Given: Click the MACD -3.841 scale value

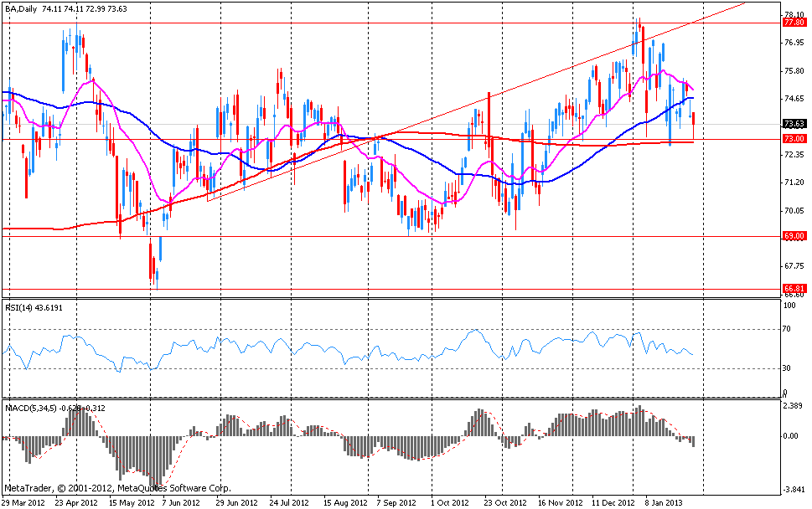Looking at the screenshot, I should point(794,491).
